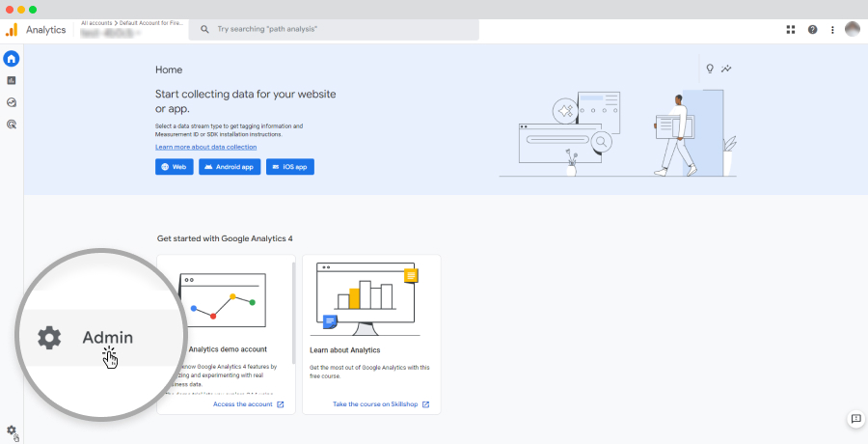Click the external link icon beside Access the account
Viewport: 868px width, 444px height.
click(280, 404)
